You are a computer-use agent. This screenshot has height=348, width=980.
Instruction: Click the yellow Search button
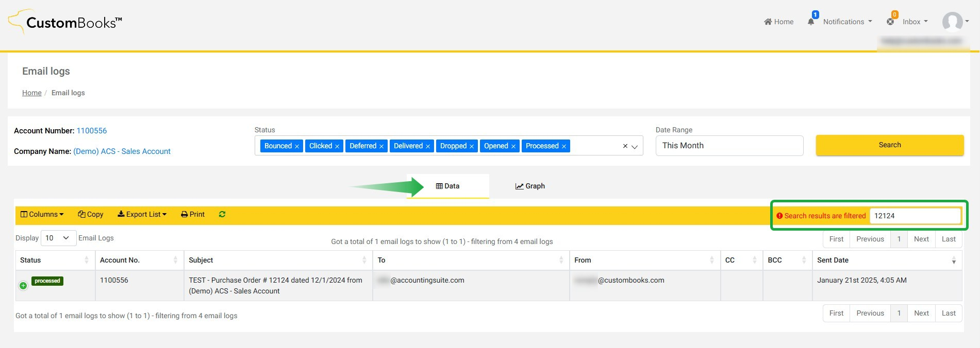pos(890,145)
